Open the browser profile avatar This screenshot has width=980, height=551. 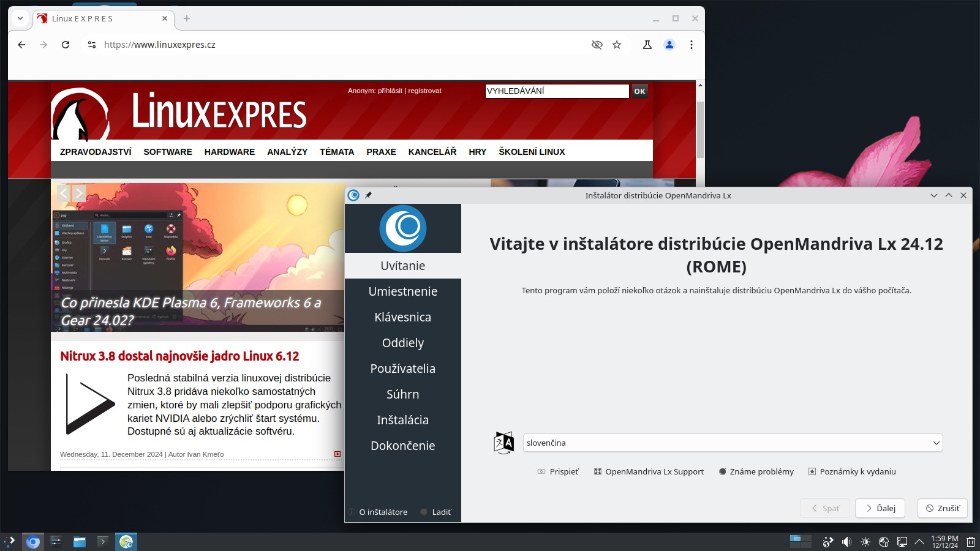[669, 45]
